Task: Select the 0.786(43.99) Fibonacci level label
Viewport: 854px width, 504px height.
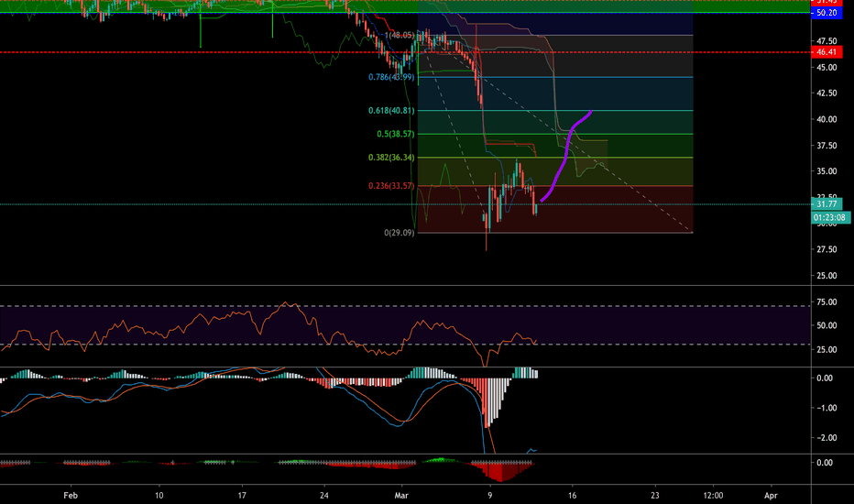Action: (x=391, y=77)
